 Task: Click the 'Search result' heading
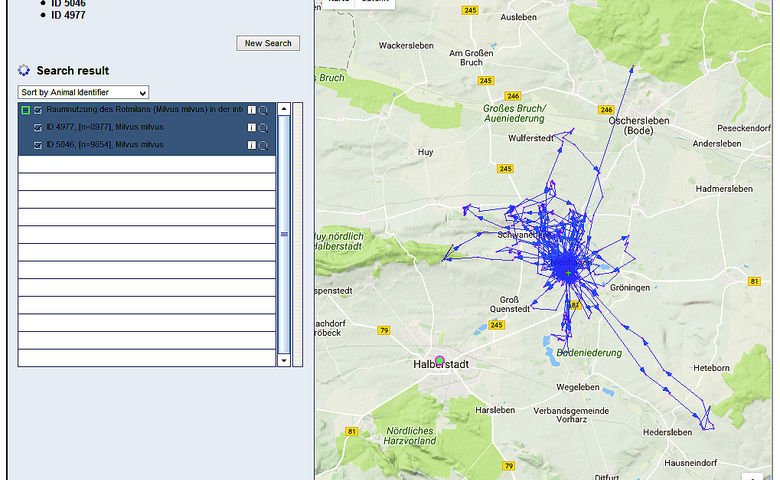(x=73, y=71)
